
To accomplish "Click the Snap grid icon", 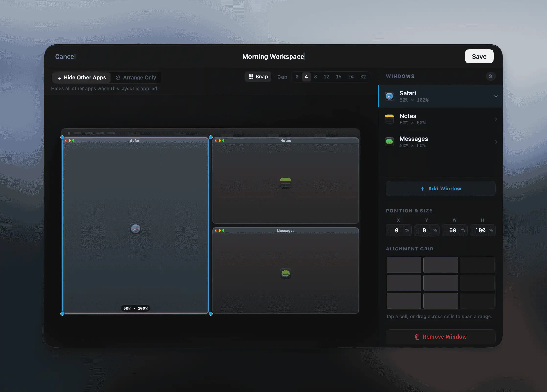I will tap(251, 77).
